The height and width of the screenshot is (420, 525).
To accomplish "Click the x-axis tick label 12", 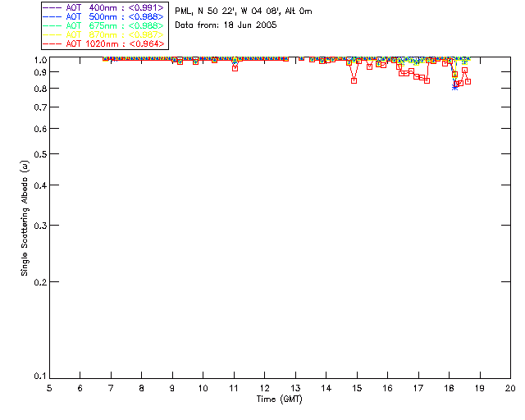I will click(x=264, y=388).
